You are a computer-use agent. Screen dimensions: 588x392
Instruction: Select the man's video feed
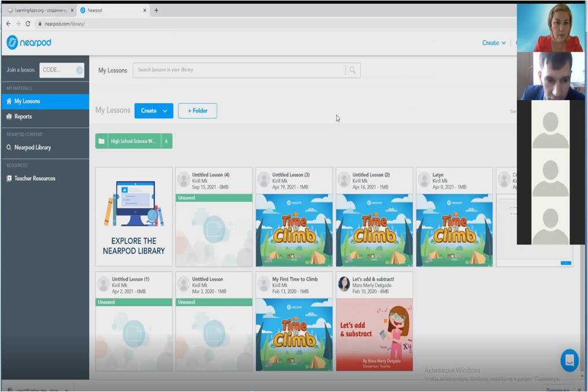click(x=550, y=76)
